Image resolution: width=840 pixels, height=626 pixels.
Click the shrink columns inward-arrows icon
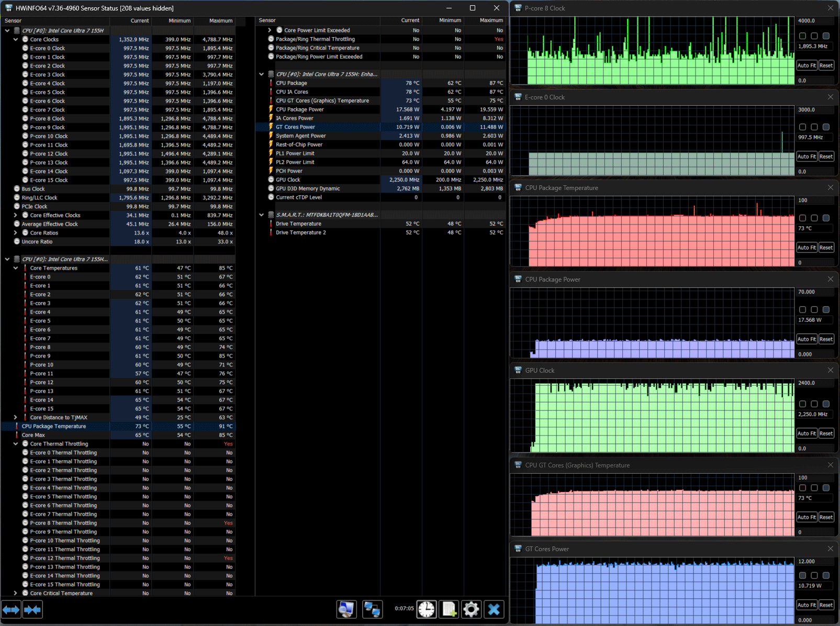coord(32,609)
